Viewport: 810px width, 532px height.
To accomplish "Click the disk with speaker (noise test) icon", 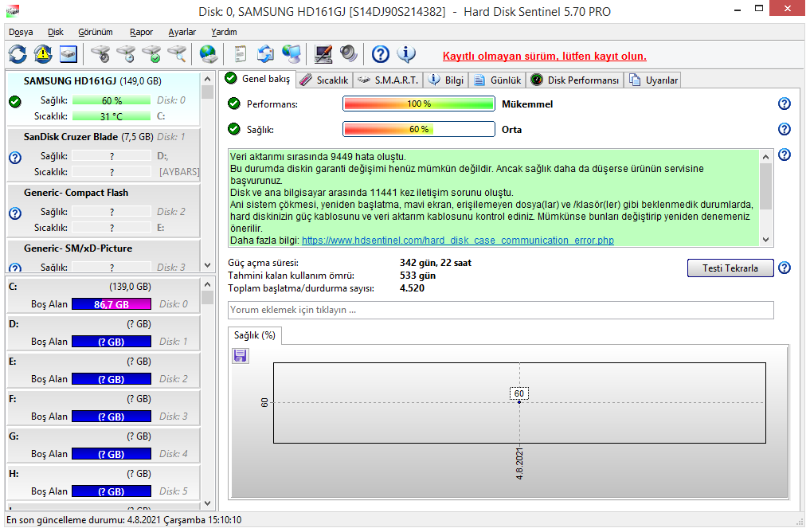I will [x=100, y=53].
